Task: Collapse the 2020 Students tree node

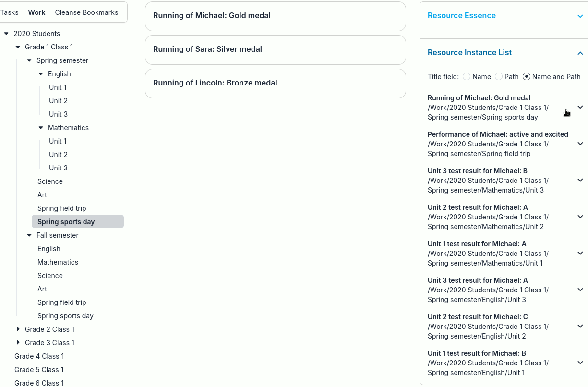Action: click(x=6, y=34)
